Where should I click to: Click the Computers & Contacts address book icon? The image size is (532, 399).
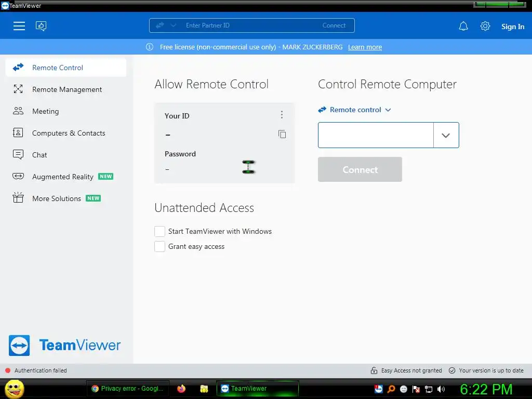[18, 132]
